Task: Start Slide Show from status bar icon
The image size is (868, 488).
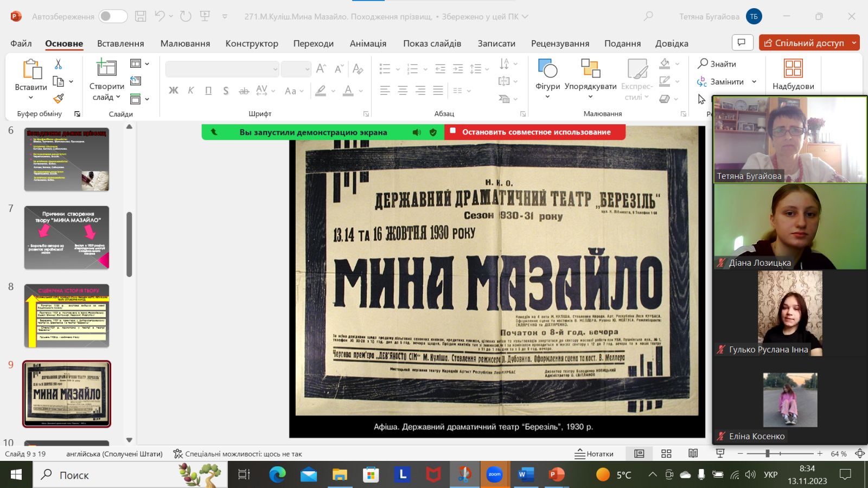Action: 720,453
